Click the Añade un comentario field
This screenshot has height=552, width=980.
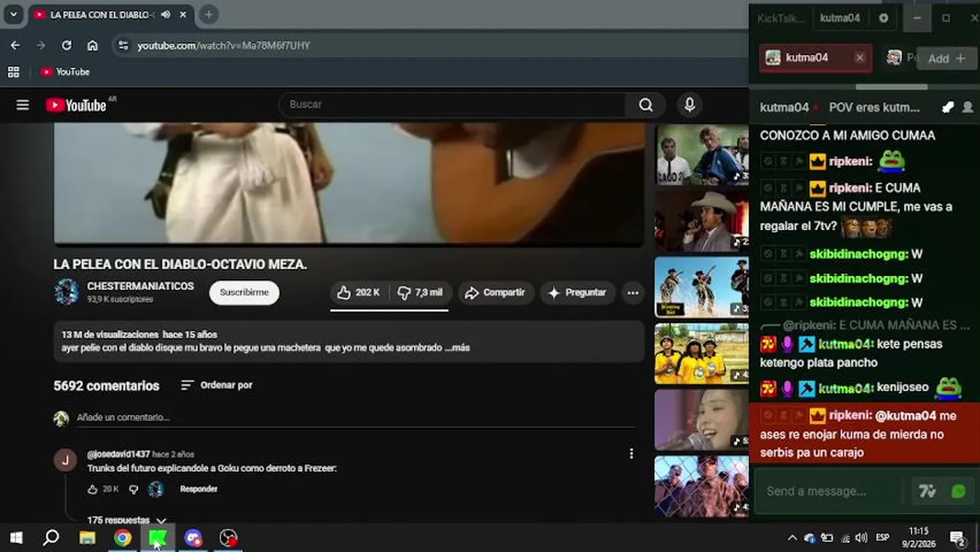(x=355, y=418)
